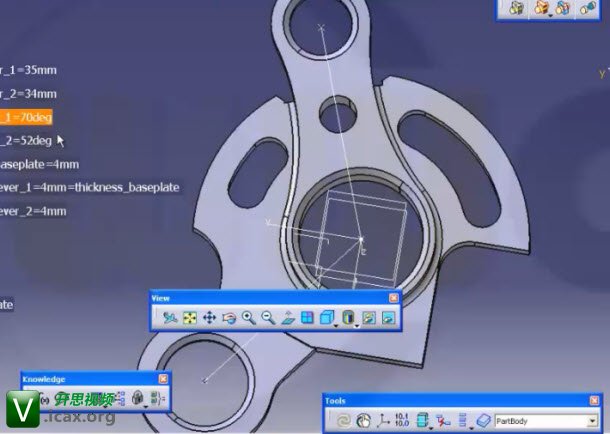Click the rightmost top-right toolbar icon

click(x=588, y=8)
